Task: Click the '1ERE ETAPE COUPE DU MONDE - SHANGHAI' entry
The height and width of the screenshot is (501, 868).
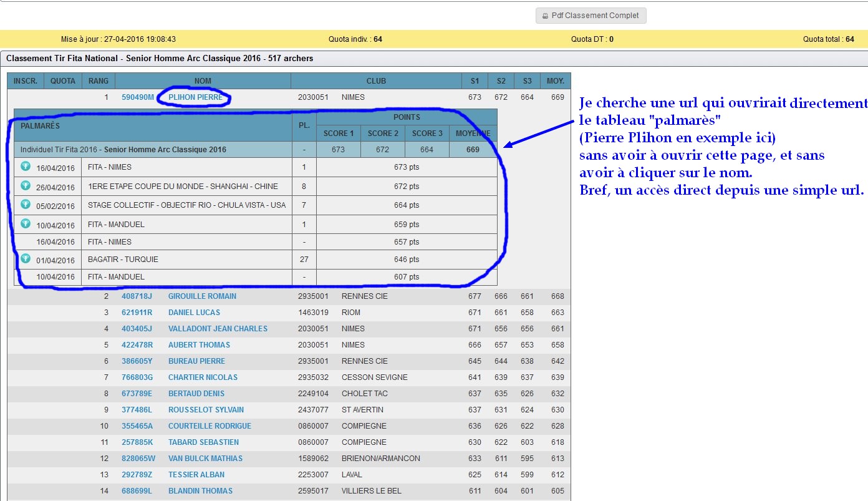Action: (183, 187)
